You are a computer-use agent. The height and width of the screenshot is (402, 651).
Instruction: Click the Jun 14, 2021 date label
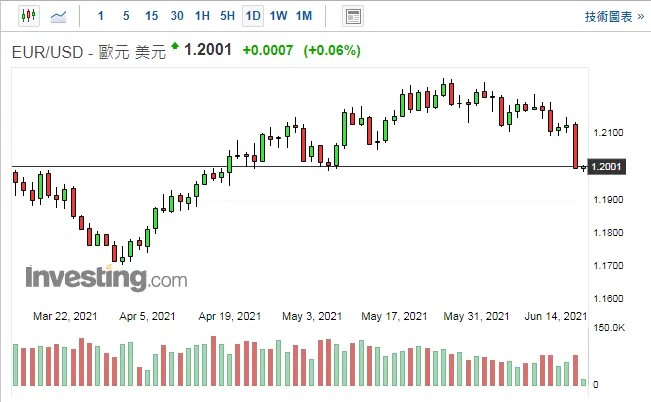pos(556,316)
